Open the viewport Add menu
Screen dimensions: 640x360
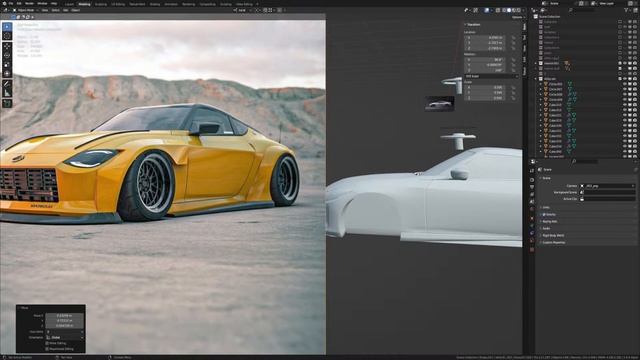tap(65, 10)
